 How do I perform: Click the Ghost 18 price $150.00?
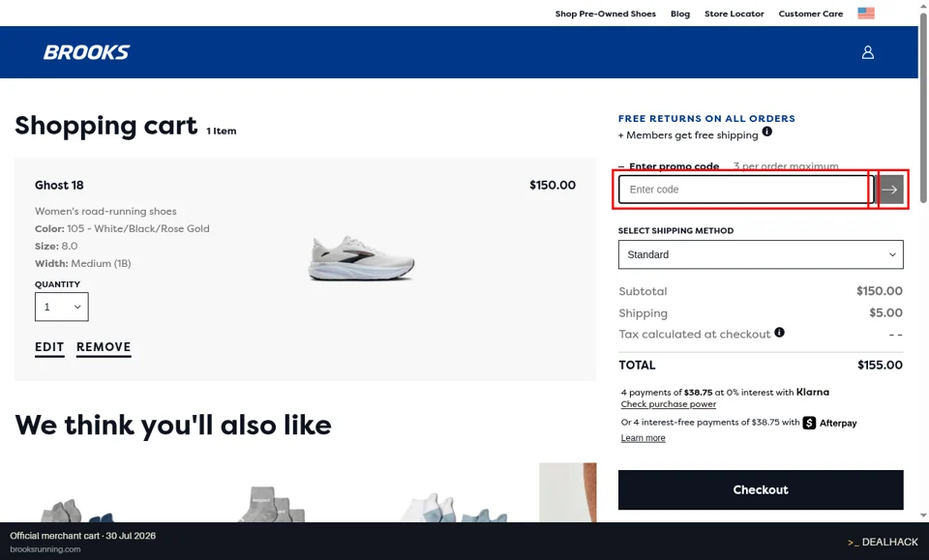553,186
